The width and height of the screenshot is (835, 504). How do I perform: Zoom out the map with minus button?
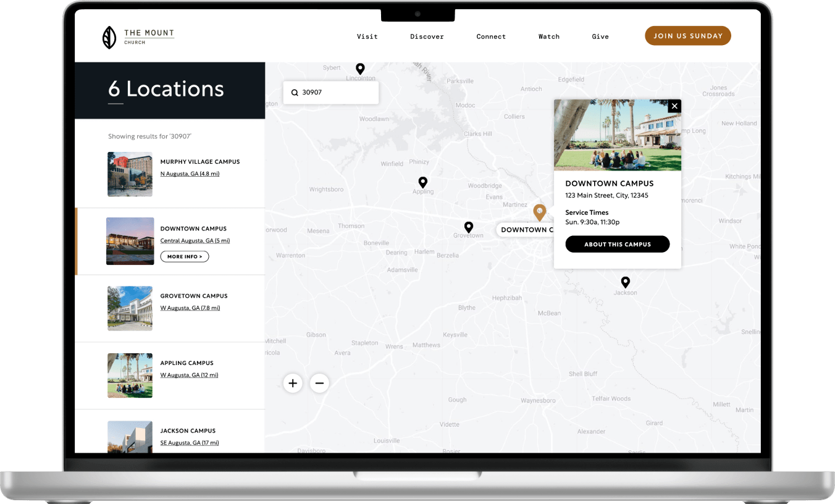coord(319,383)
